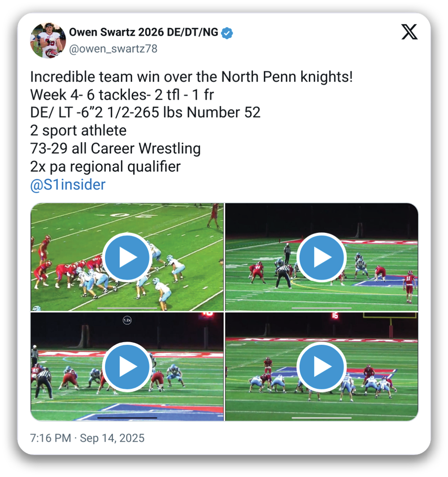Click the goalpost in bottom-right thumbnail
448x477 pixels.
tap(390, 325)
